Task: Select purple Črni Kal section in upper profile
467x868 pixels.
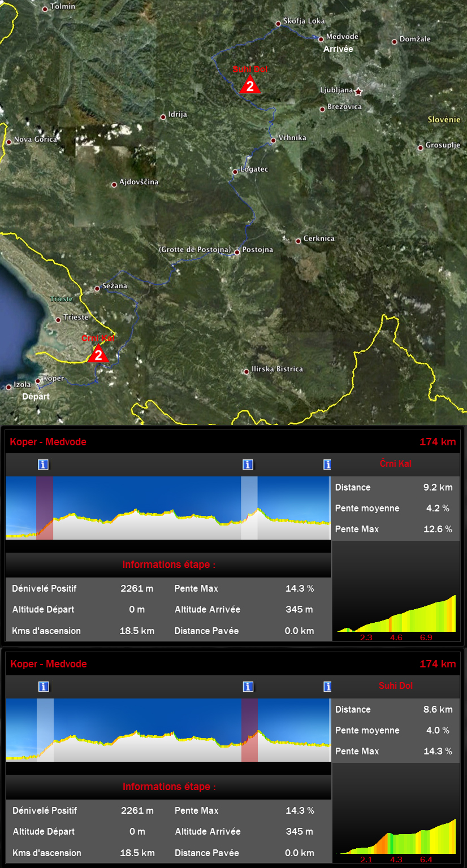Action: coord(45,508)
